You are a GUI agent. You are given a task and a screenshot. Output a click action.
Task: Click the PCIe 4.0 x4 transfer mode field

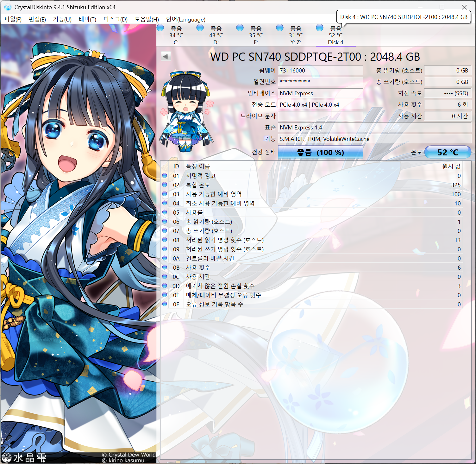tap(320, 104)
